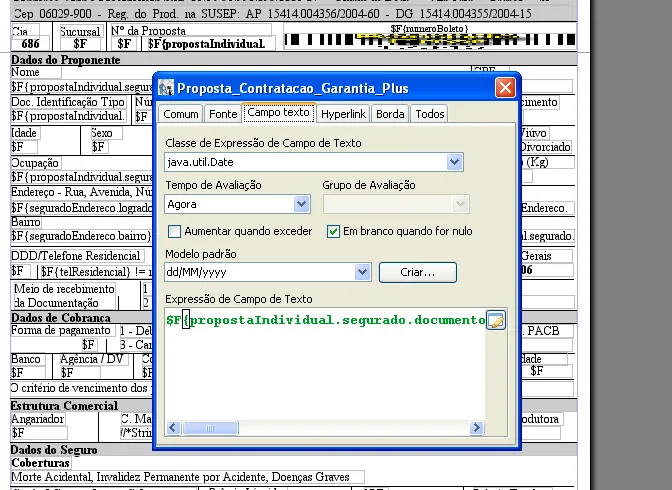Enable Aumentar quando exceder checkbox
Screen dimensions: 672x490
pyautogui.click(x=174, y=231)
